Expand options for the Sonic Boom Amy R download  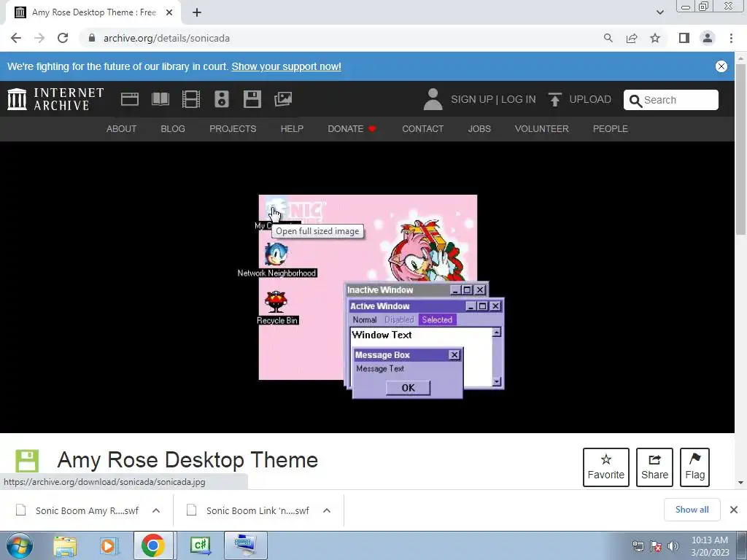click(x=156, y=510)
